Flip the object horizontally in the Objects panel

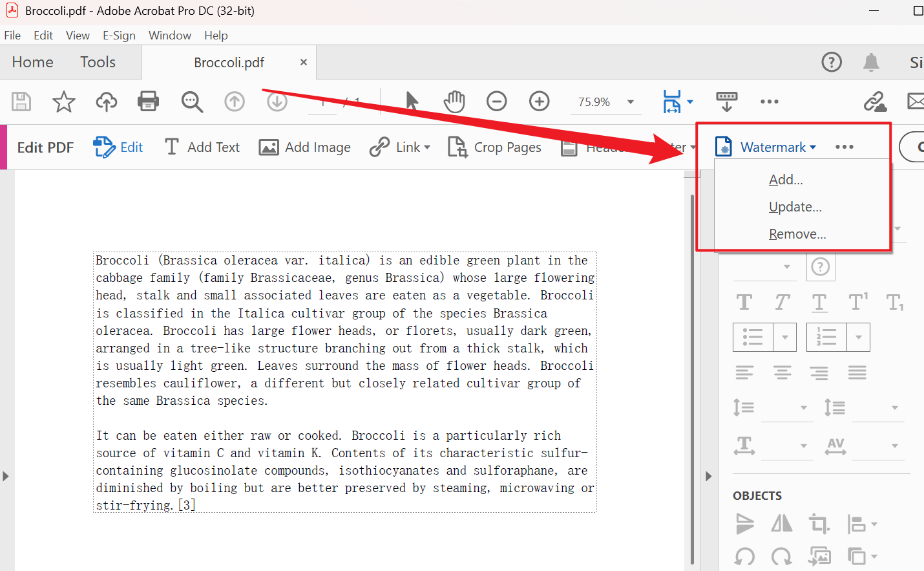tap(782, 523)
